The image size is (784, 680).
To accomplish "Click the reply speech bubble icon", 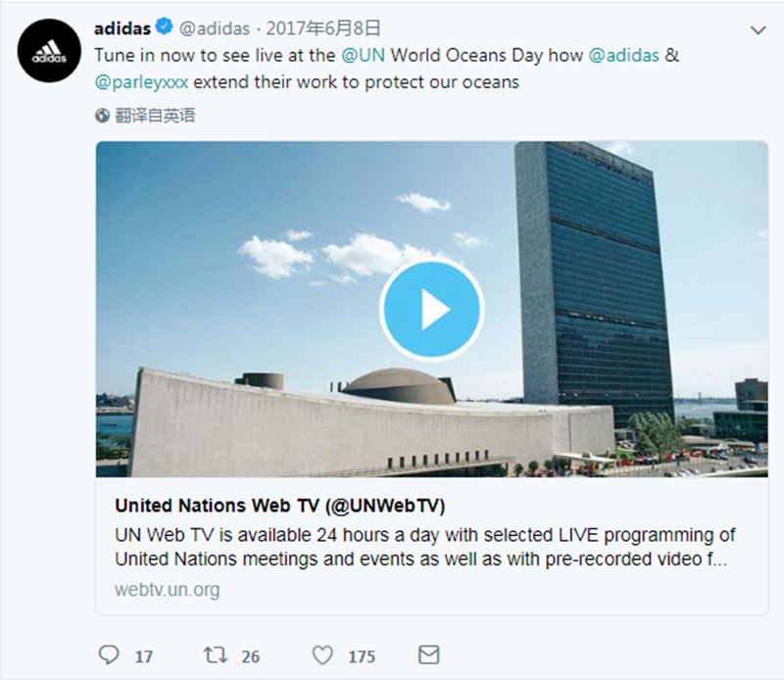I will coord(109,655).
